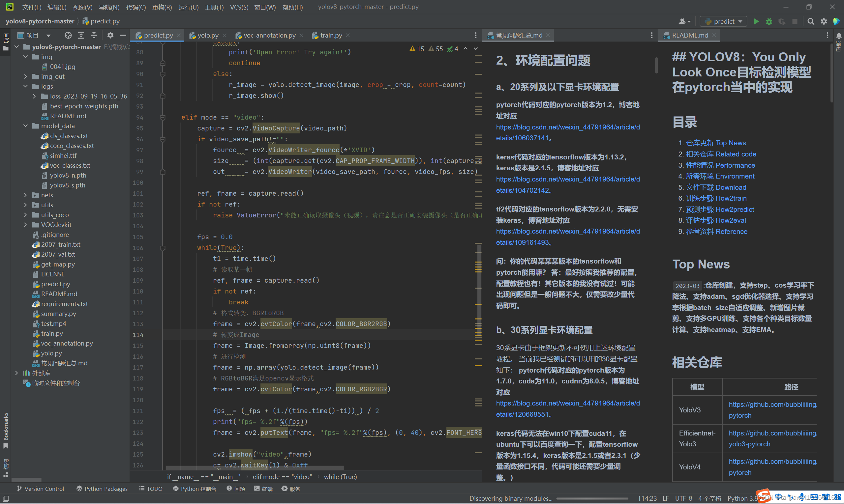Viewport: 844px width, 504px height.
Task: Collapse the img folder
Action: click(x=25, y=57)
